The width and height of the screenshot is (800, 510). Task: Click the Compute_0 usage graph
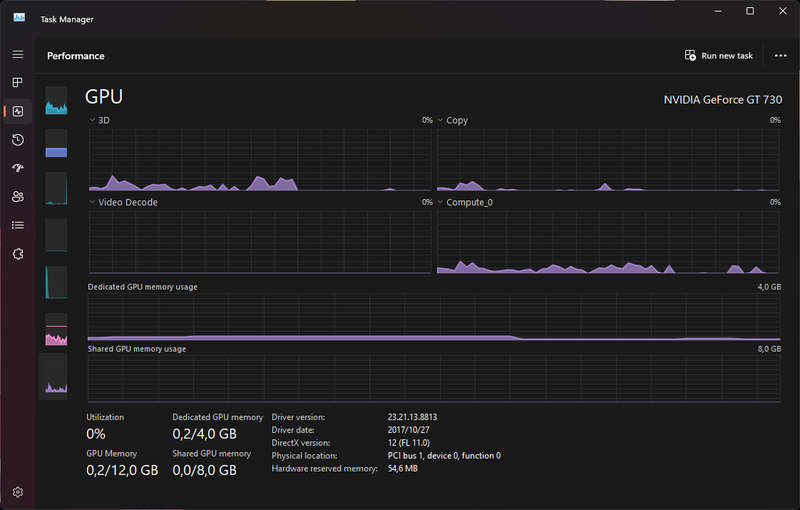point(608,242)
